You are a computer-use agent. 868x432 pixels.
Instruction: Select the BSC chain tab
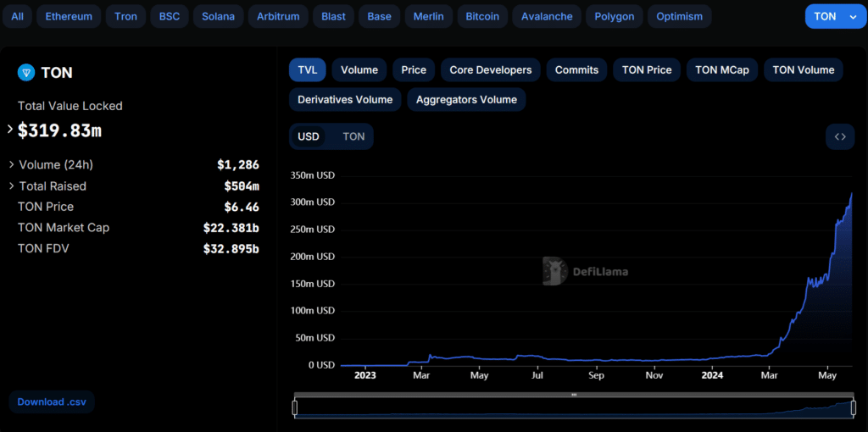pyautogui.click(x=170, y=17)
